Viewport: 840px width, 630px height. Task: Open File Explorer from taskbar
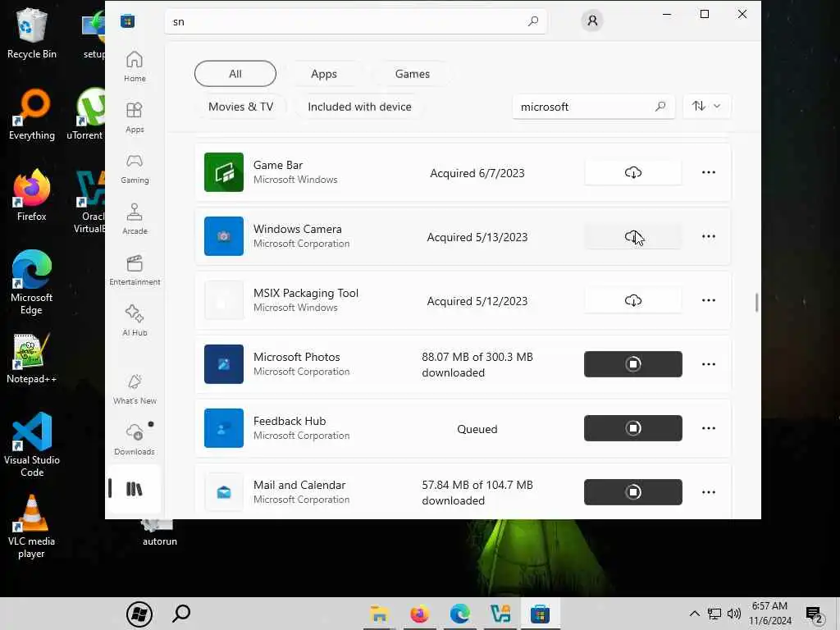coord(379,614)
